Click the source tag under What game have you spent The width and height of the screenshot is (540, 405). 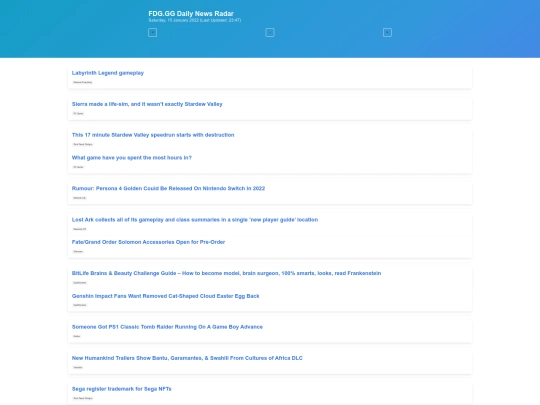click(78, 167)
